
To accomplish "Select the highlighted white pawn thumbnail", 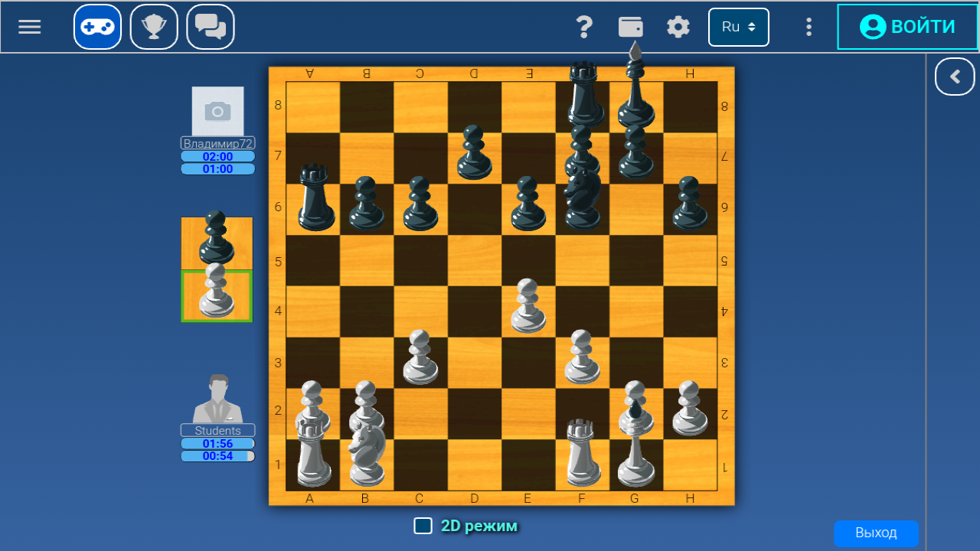I will [x=216, y=296].
